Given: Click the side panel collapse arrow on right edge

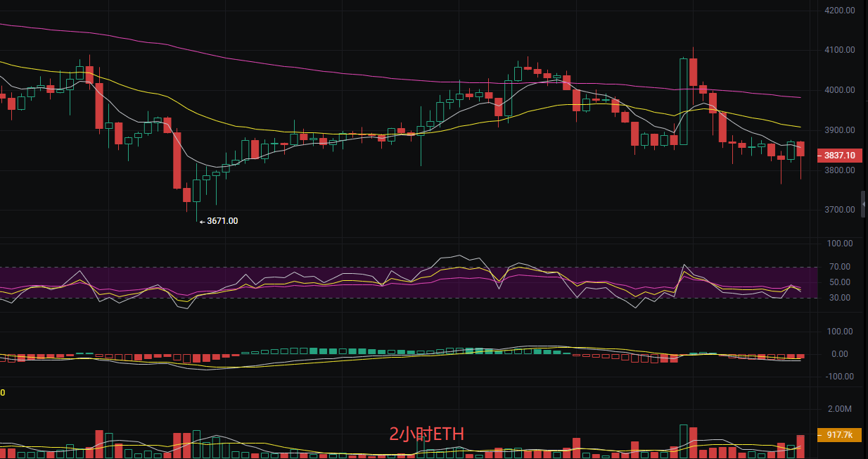Looking at the screenshot, I should (x=864, y=203).
